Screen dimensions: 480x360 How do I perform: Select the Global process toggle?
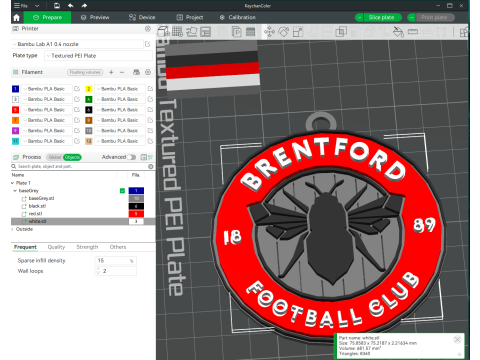(x=54, y=157)
